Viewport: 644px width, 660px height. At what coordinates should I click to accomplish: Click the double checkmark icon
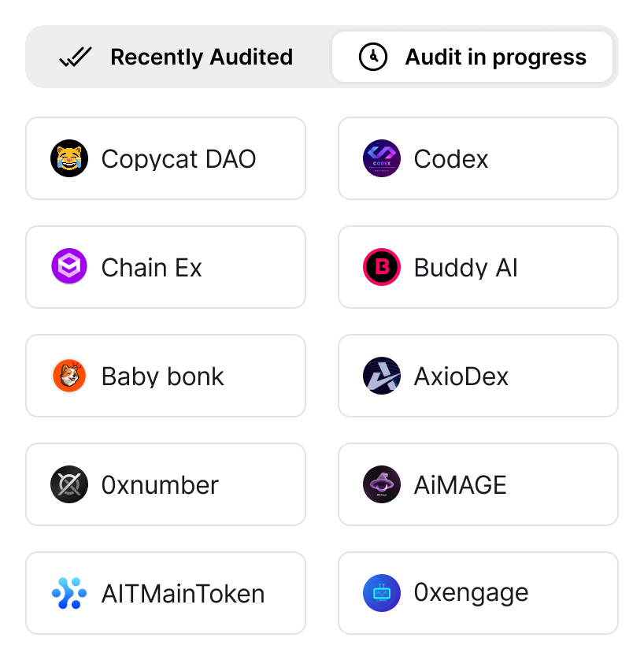coord(76,57)
